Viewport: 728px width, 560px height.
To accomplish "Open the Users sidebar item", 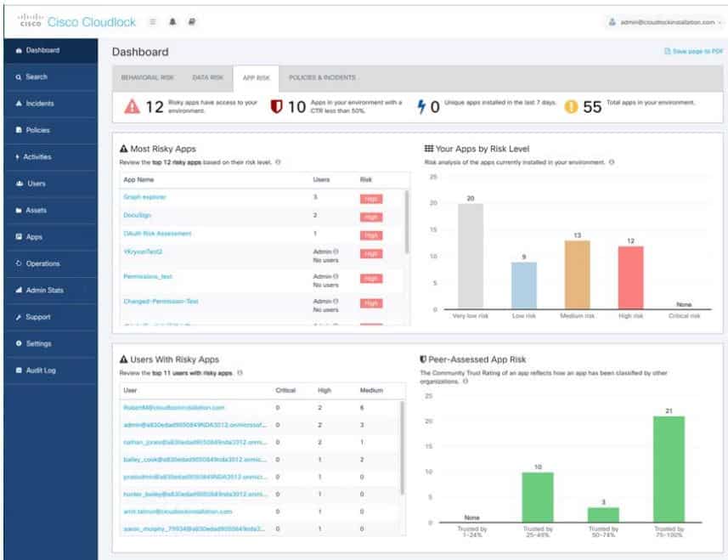I will (51, 184).
